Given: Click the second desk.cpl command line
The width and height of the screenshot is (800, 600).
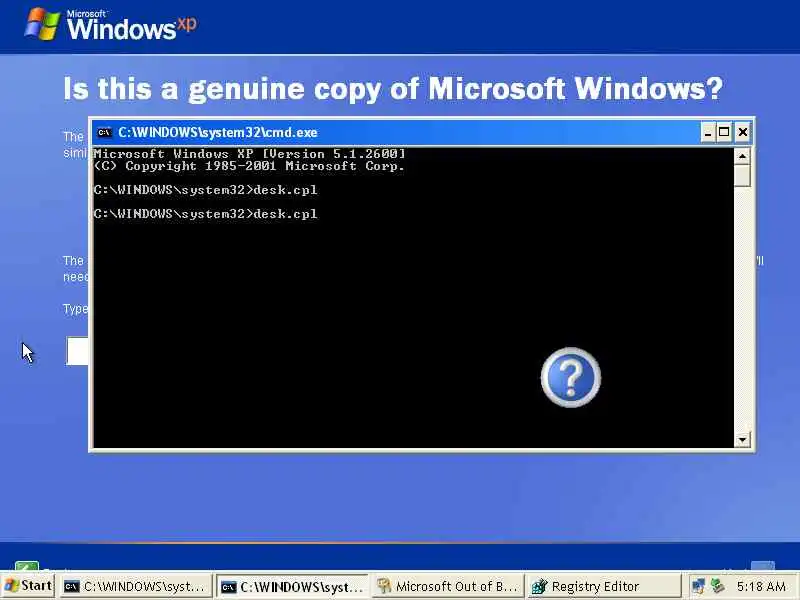Looking at the screenshot, I should coord(206,214).
